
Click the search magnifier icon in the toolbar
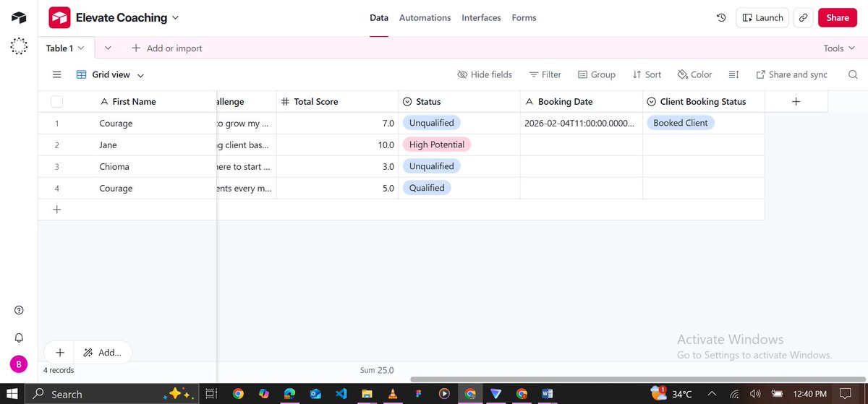[853, 74]
